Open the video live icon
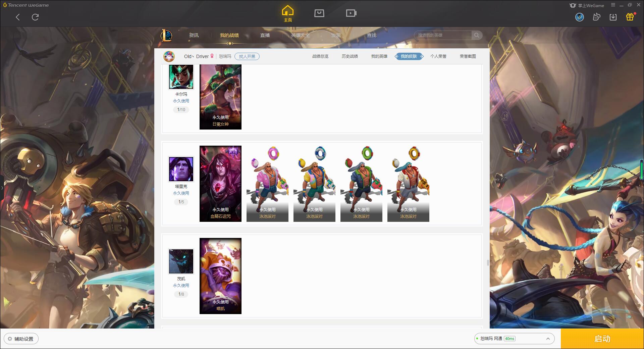The height and width of the screenshot is (349, 644). [351, 13]
